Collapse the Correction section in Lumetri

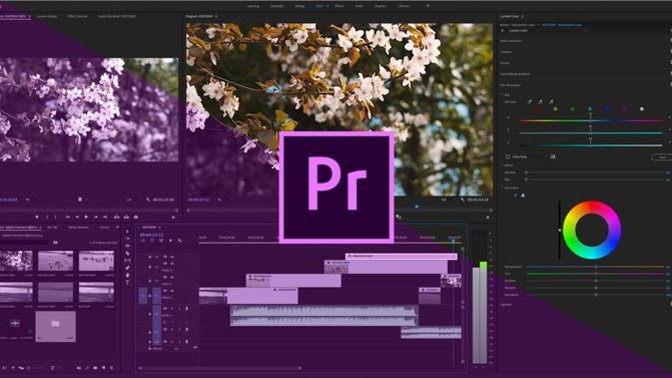point(503,188)
